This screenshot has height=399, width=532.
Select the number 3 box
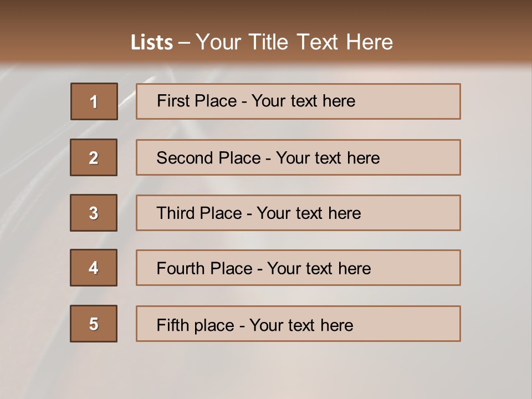(x=94, y=213)
